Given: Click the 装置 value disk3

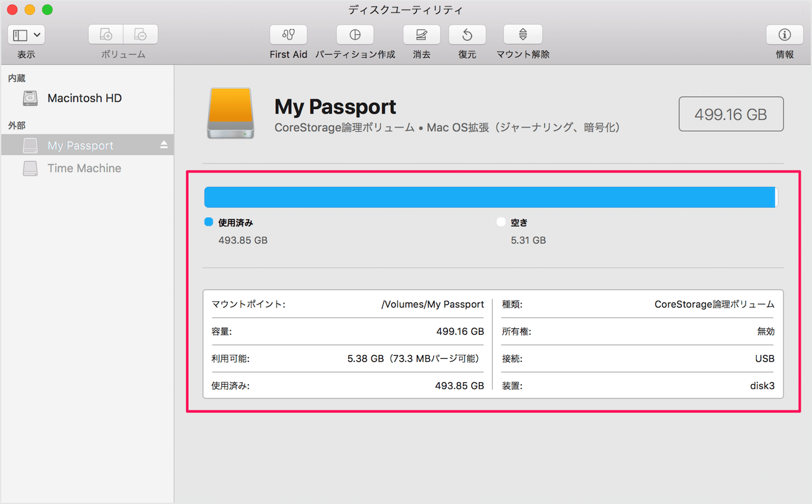Looking at the screenshot, I should pyautogui.click(x=763, y=385).
